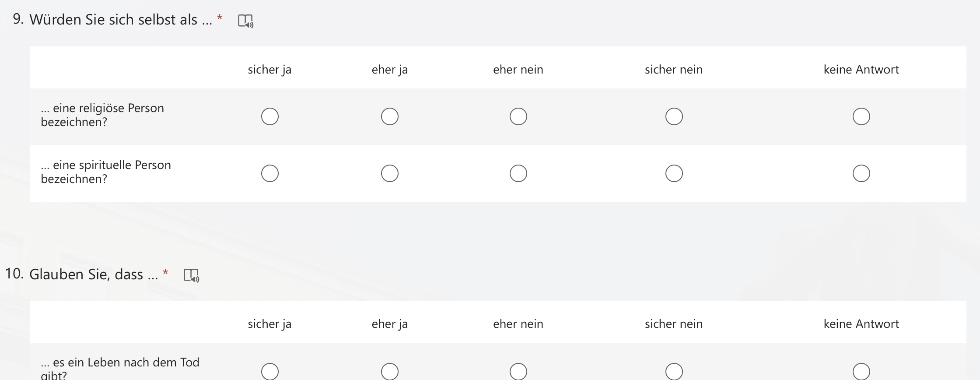Select 'keine Antwort' for spirituelle Person

861,173
